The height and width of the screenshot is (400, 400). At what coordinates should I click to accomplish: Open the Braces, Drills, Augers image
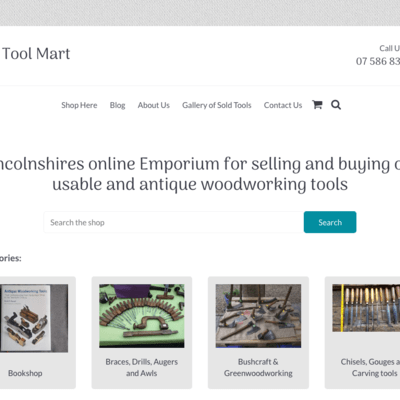142,316
